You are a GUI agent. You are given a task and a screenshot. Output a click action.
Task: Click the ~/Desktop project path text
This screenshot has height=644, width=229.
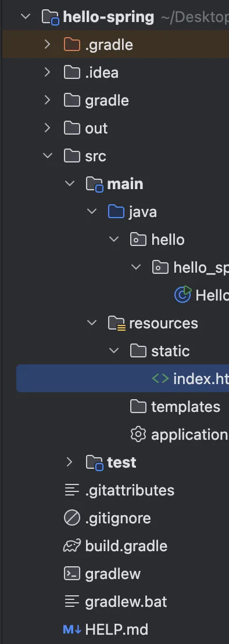coord(195,17)
